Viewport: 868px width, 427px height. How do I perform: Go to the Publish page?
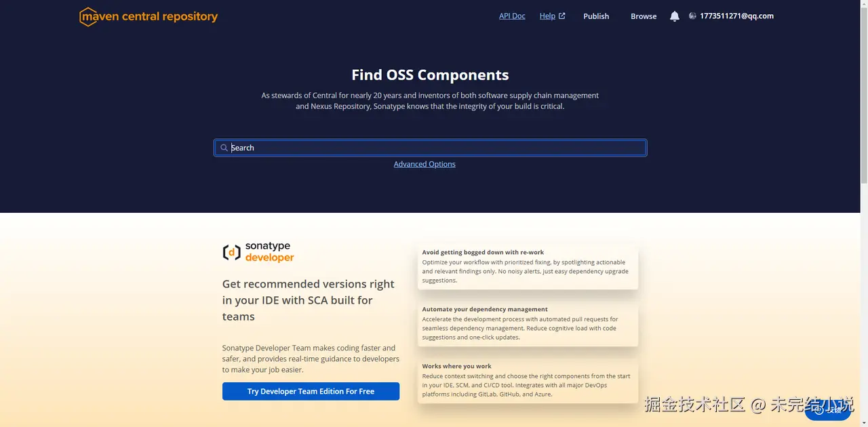(x=596, y=16)
